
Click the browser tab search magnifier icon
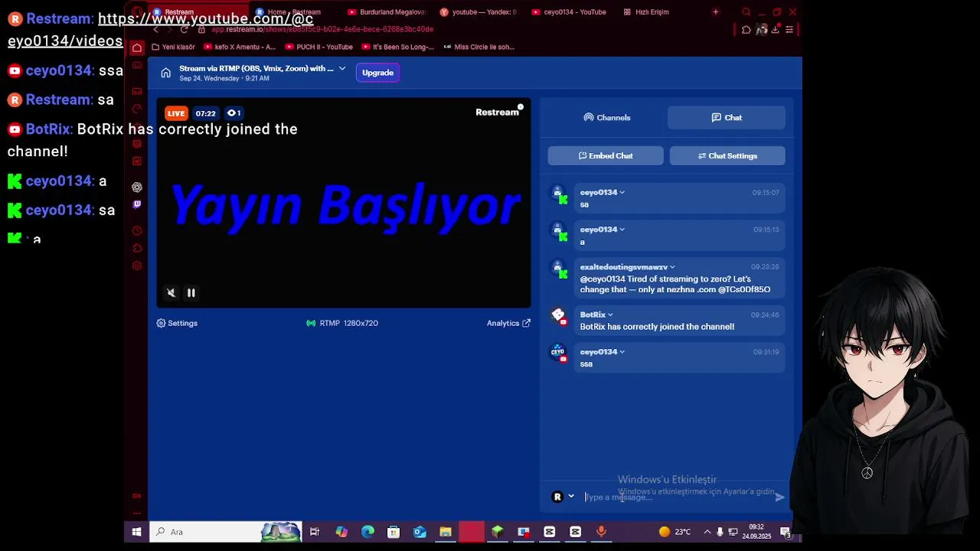tap(746, 12)
